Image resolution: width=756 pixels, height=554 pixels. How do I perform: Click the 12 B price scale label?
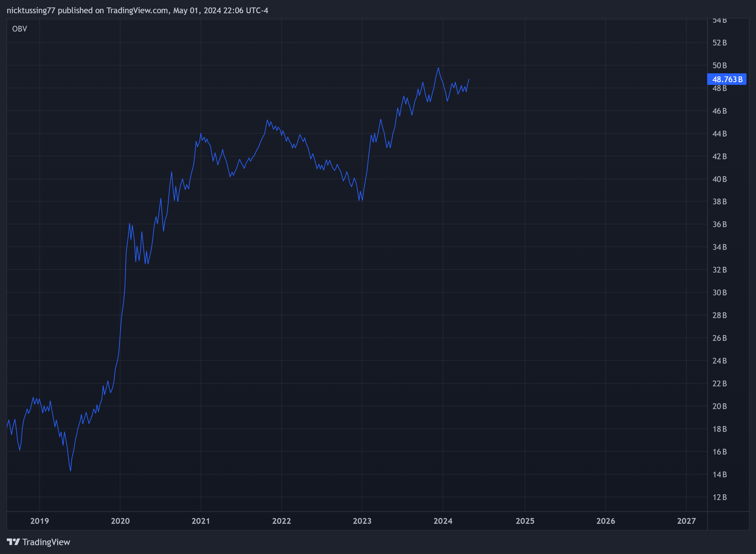[720, 497]
